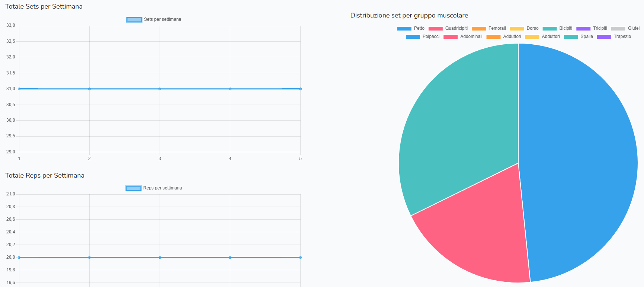Click the Trapezio purple legend swatch
Screen dimensions: 644x287
[604, 37]
